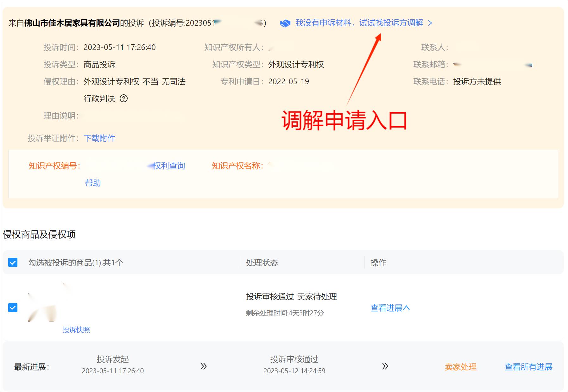568x392 pixels.
Task: Click the blue handshake mediation icon
Action: 286,23
